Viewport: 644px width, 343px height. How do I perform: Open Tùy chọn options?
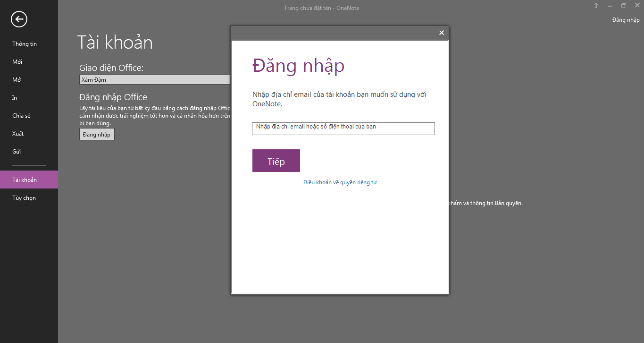pyautogui.click(x=24, y=198)
